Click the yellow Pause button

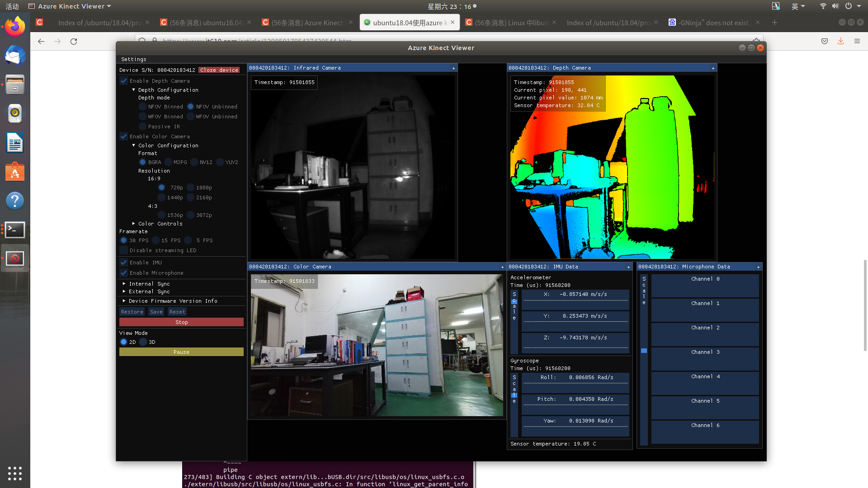point(181,352)
